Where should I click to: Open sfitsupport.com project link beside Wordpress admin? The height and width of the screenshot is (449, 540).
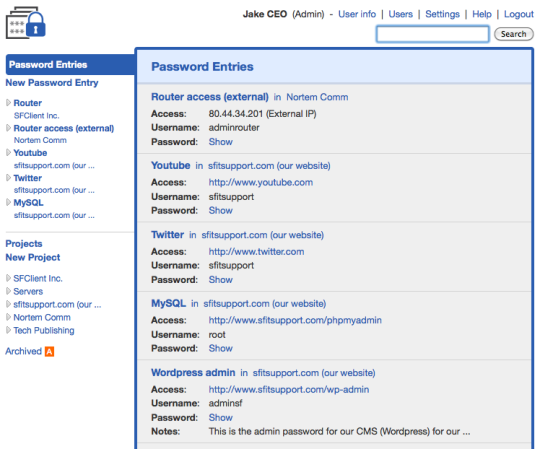(314, 373)
